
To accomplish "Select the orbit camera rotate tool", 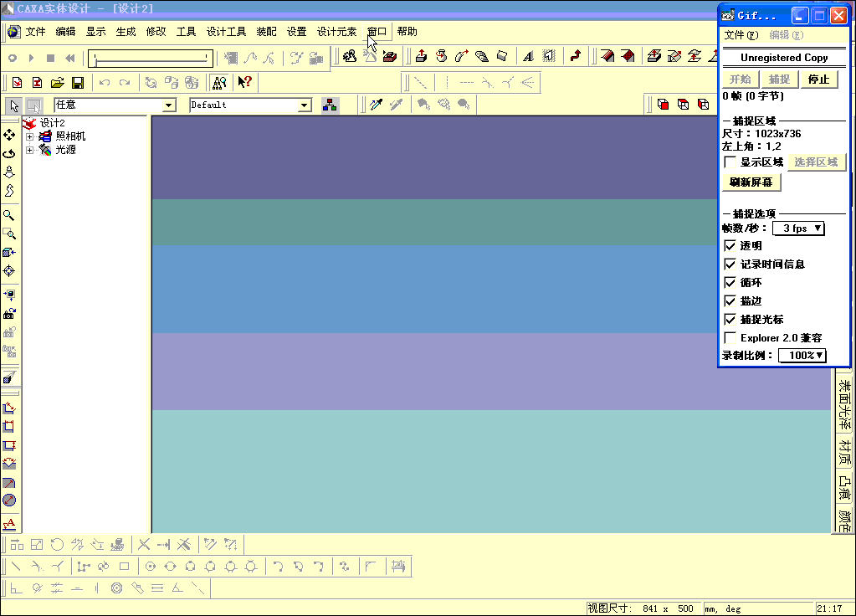I will pyautogui.click(x=9, y=153).
